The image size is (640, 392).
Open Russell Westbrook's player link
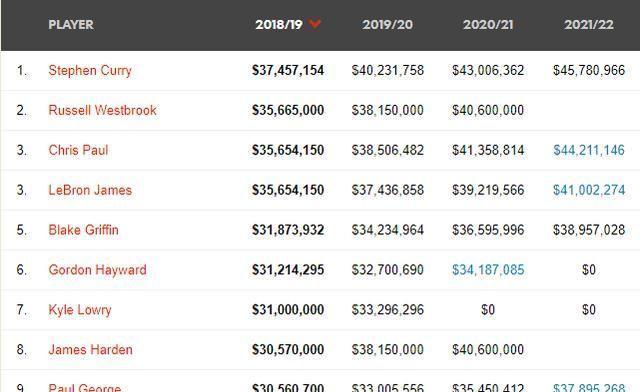(x=102, y=110)
